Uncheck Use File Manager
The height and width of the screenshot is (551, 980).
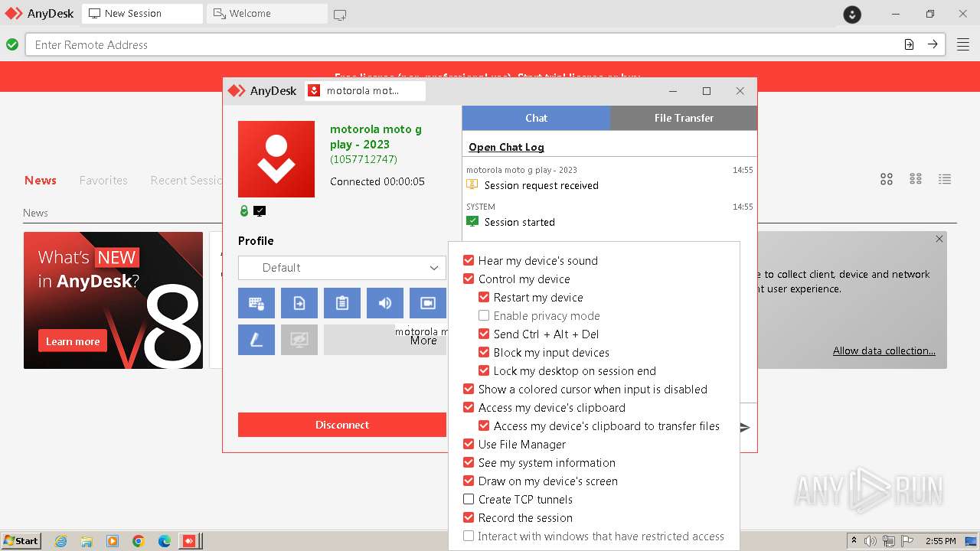469,444
